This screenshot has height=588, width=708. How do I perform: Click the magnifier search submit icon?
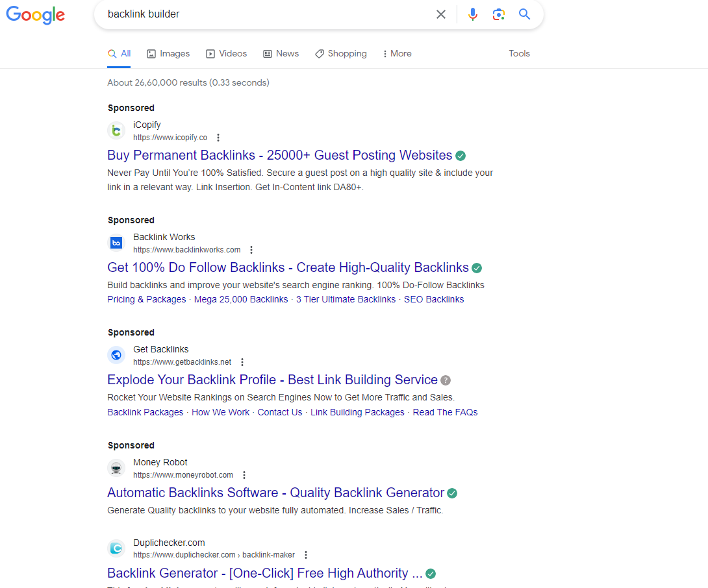tap(524, 14)
